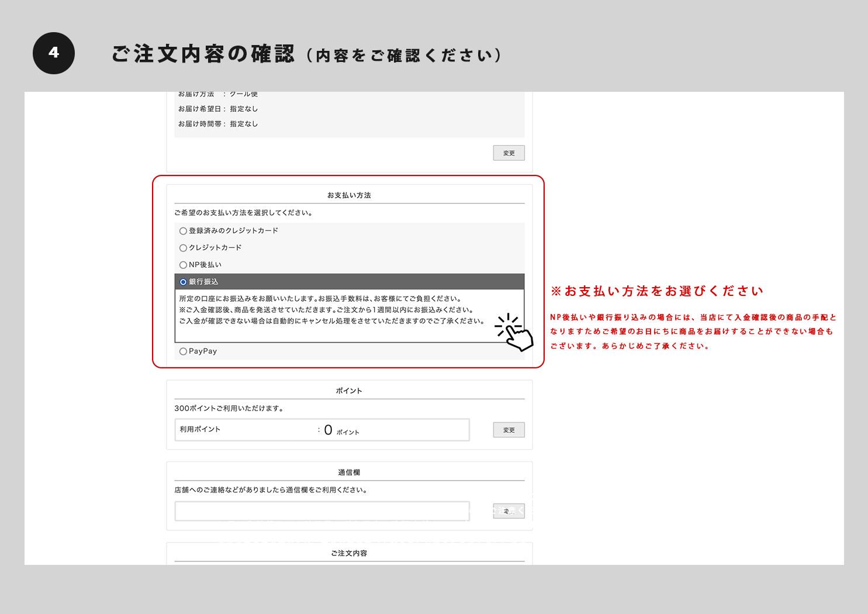Click text お届け希望日： 指定なし

(x=218, y=109)
